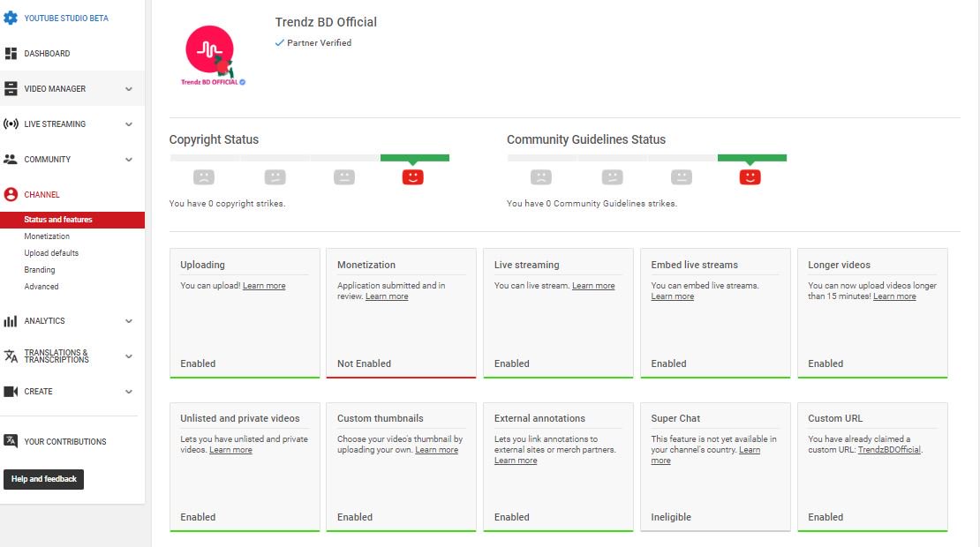980x547 pixels.
Task: Click the third grey face under Community Guidelines
Action: pos(682,177)
